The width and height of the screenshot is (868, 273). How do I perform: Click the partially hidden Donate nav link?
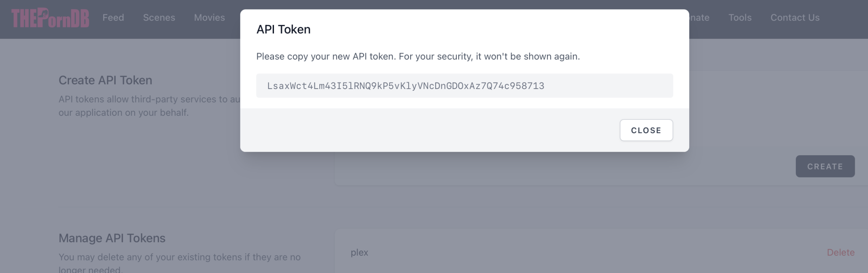coord(700,18)
